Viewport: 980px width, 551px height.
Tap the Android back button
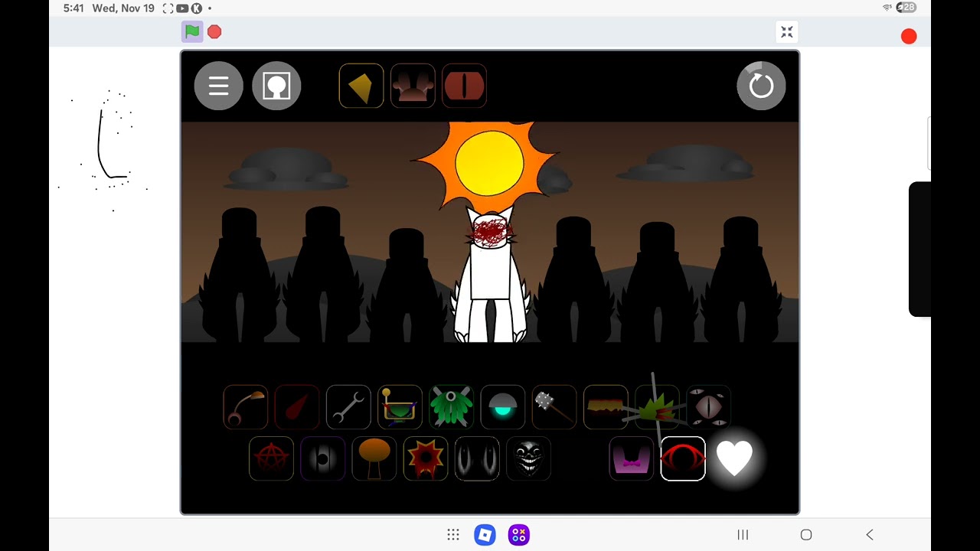(x=870, y=535)
